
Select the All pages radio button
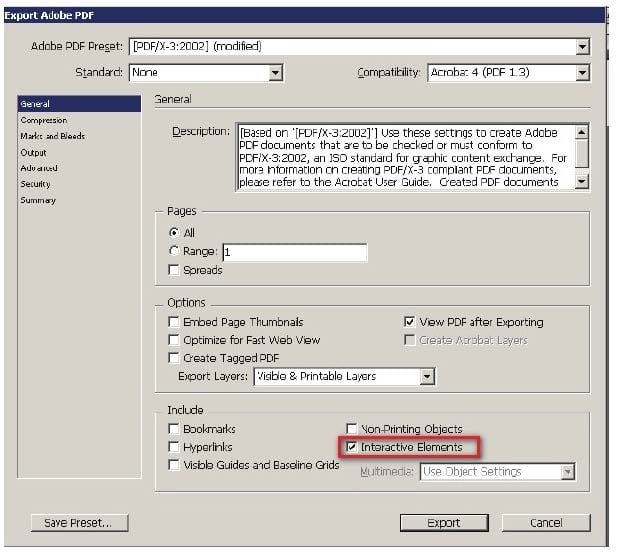click(x=175, y=233)
